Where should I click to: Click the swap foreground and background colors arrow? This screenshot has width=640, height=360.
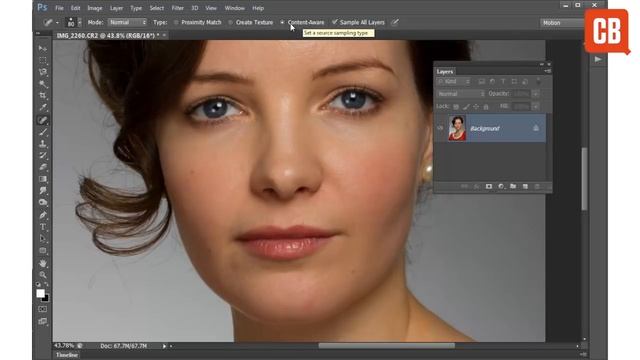pyautogui.click(x=47, y=284)
